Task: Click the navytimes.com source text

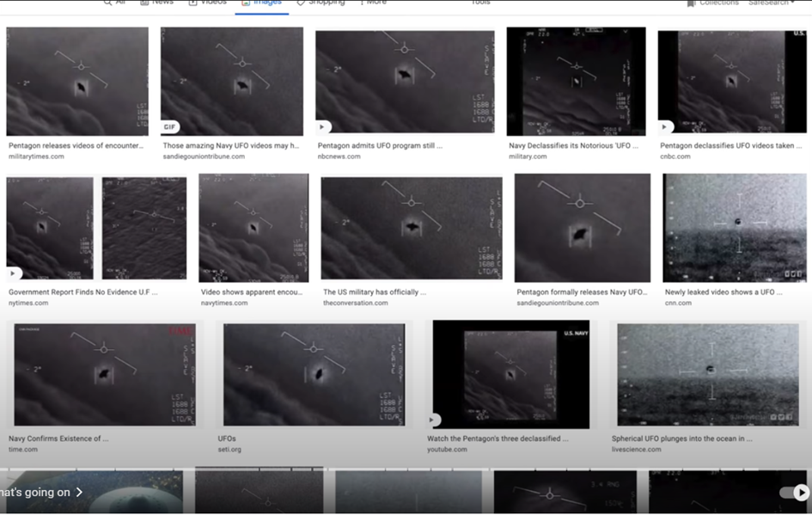Action: (x=224, y=303)
